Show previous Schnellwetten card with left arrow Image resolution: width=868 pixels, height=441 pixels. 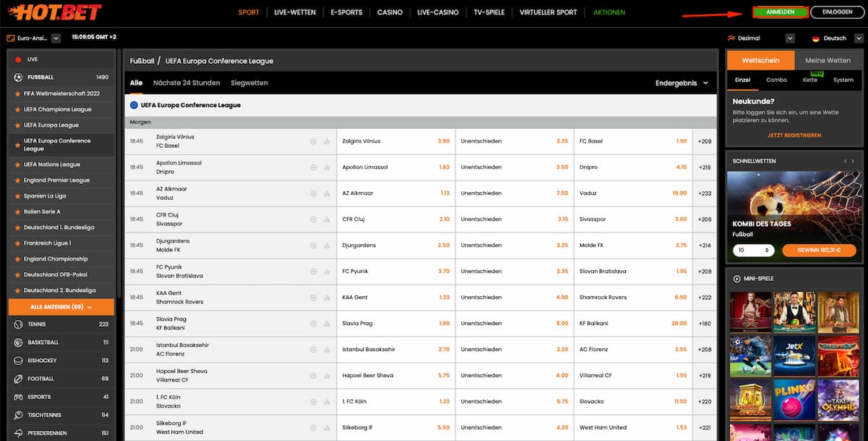pyautogui.click(x=844, y=161)
